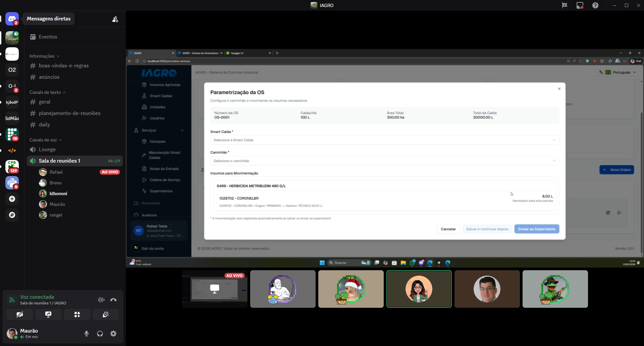The image size is (644, 346).
Task: Select ldbononi in voice participants
Action: 79,193
